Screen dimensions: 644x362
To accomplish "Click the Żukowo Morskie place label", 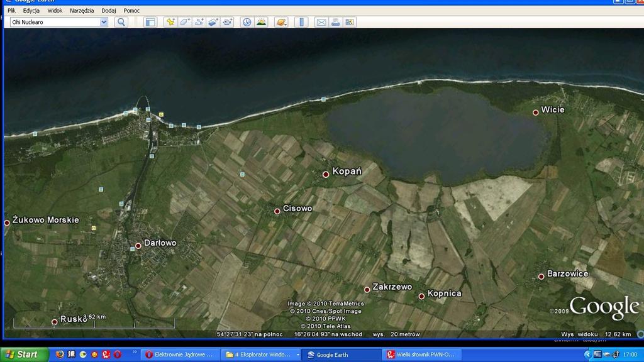I will click(x=45, y=220).
